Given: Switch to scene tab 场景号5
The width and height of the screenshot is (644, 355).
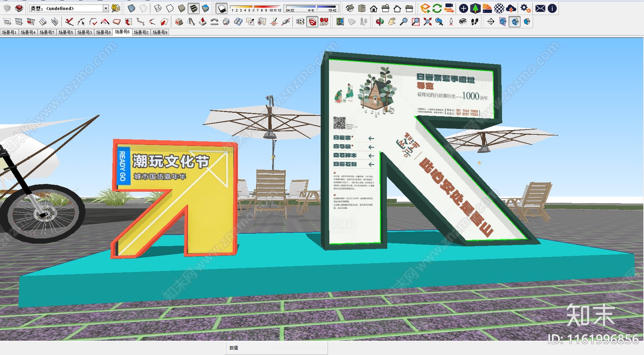Looking at the screenshot, I should [66, 32].
